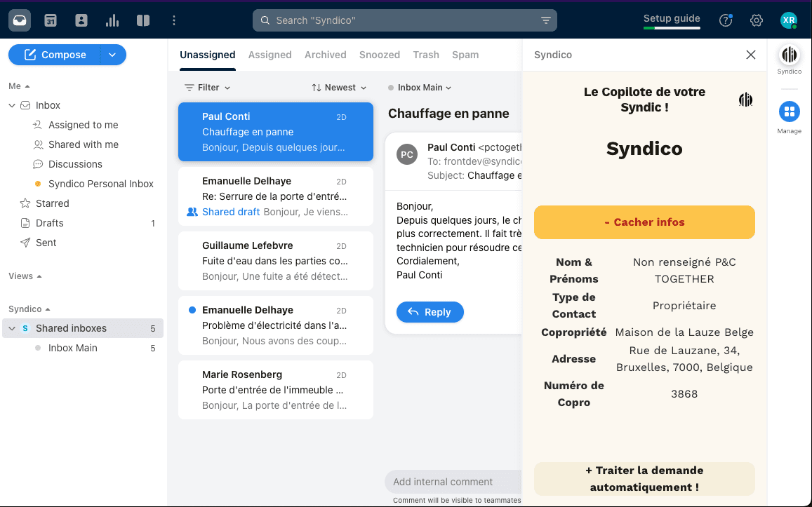Switch to the Trash tab
This screenshot has width=812, height=507.
point(426,55)
